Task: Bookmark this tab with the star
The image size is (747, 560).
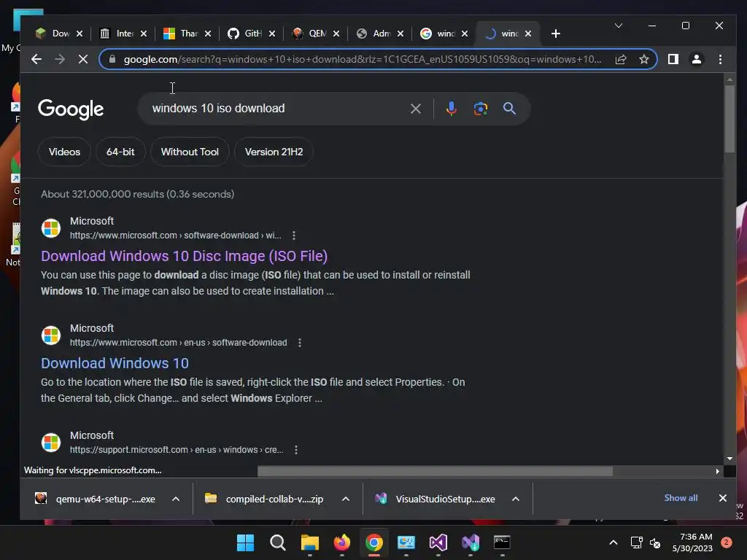Action: pos(644,59)
